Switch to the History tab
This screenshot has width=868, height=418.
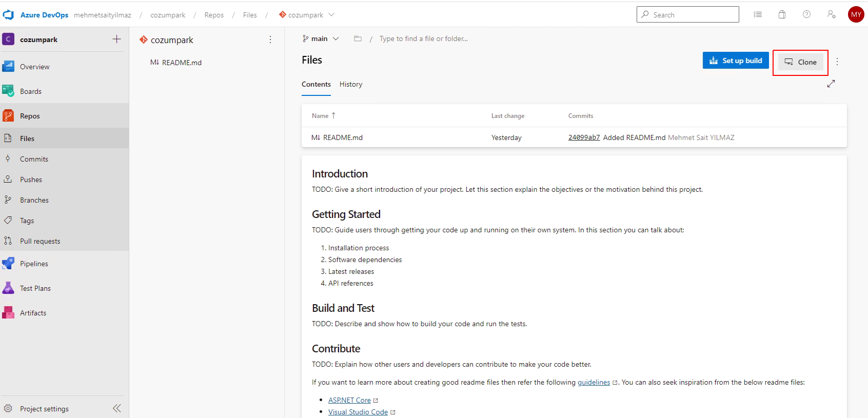(351, 84)
